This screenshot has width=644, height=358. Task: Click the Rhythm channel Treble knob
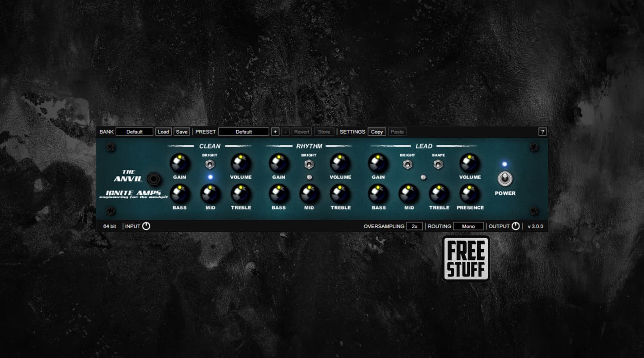[340, 194]
